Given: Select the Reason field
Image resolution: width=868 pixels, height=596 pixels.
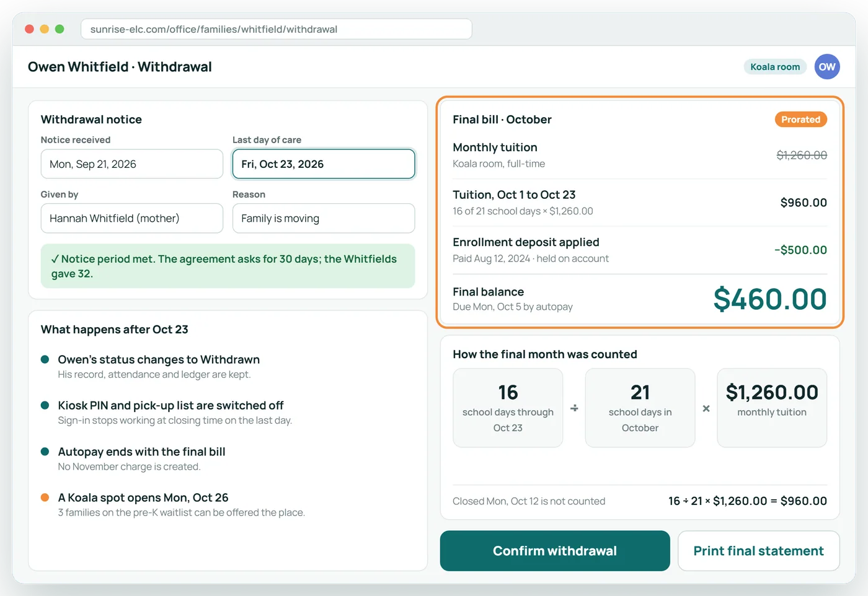Looking at the screenshot, I should click(x=324, y=219).
